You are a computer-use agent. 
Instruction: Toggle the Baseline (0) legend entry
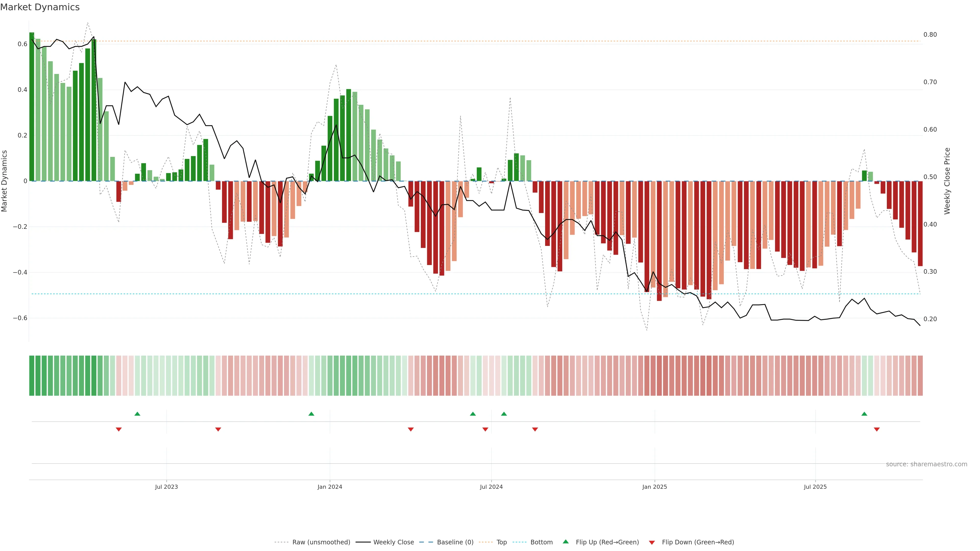455,542
